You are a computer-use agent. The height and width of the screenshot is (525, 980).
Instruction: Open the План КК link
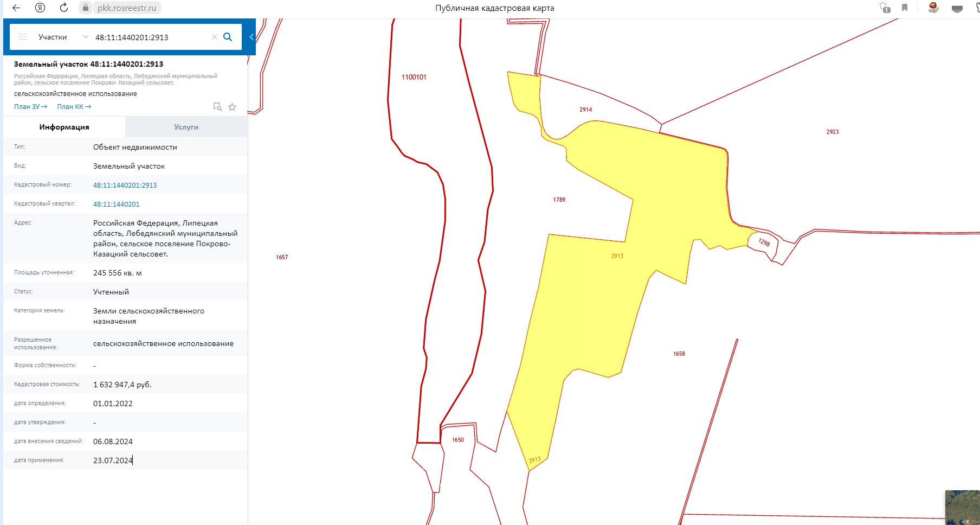(74, 107)
